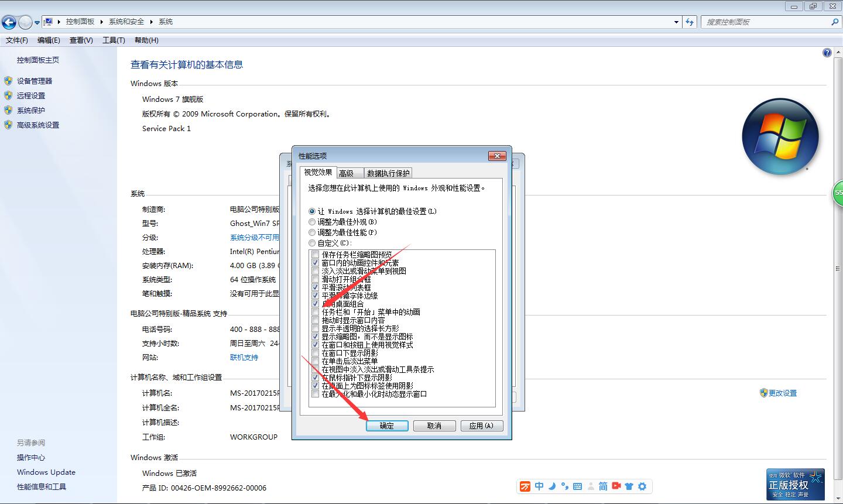Screen dimensions: 843x504
Task: Select the 调整为最佳性能 radio button
Action: 312,232
